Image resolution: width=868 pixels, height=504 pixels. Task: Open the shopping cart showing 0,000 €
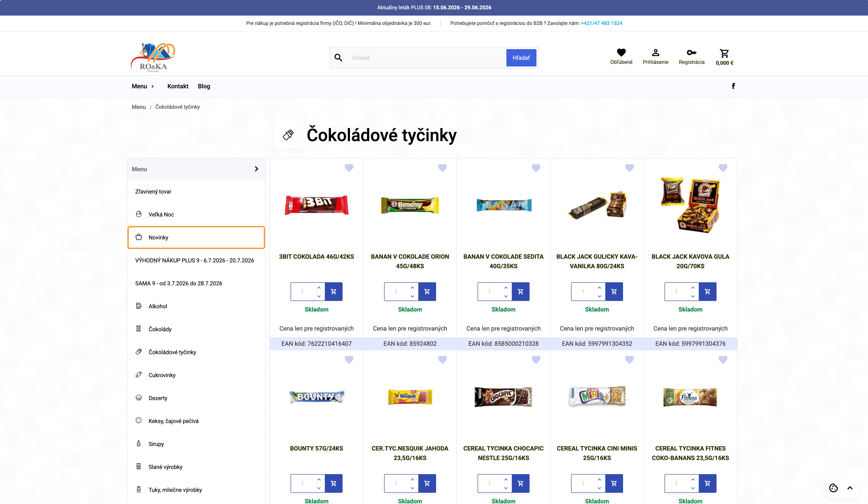[x=724, y=57]
